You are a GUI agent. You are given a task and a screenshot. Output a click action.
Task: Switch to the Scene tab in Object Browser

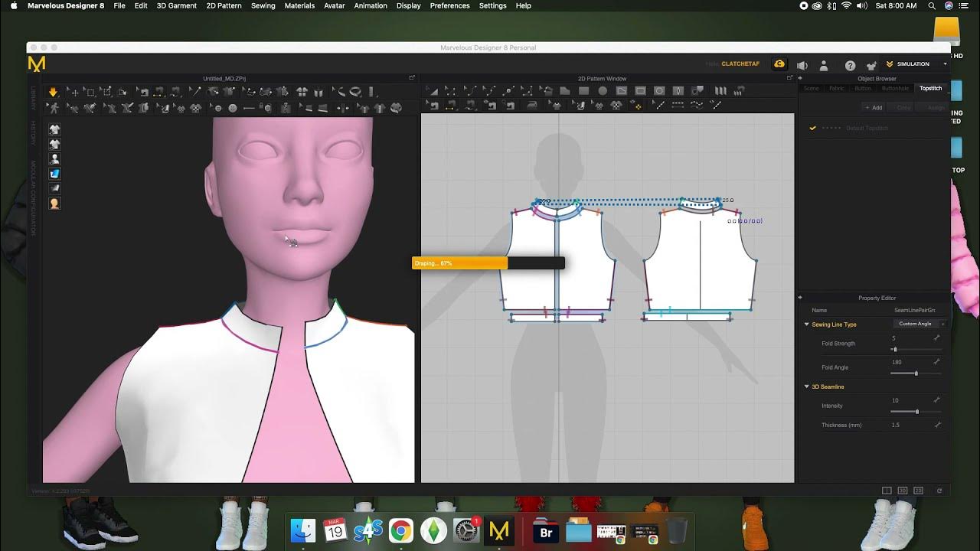[811, 89]
